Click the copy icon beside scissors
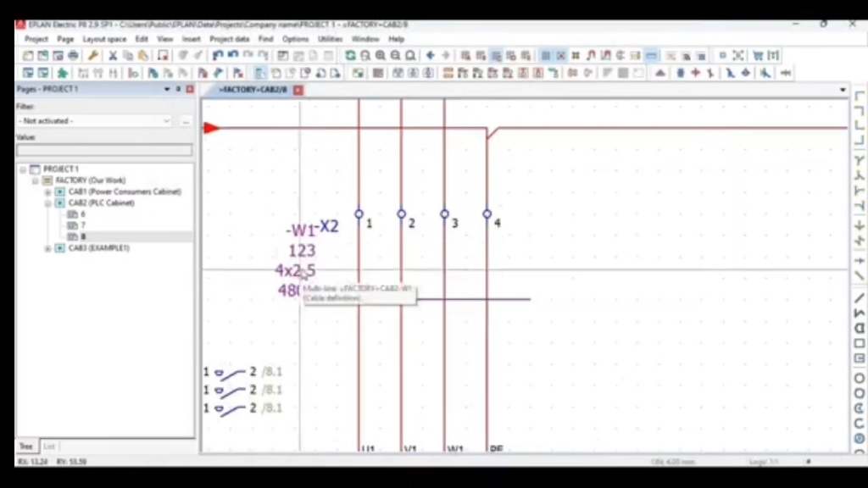 (128, 55)
